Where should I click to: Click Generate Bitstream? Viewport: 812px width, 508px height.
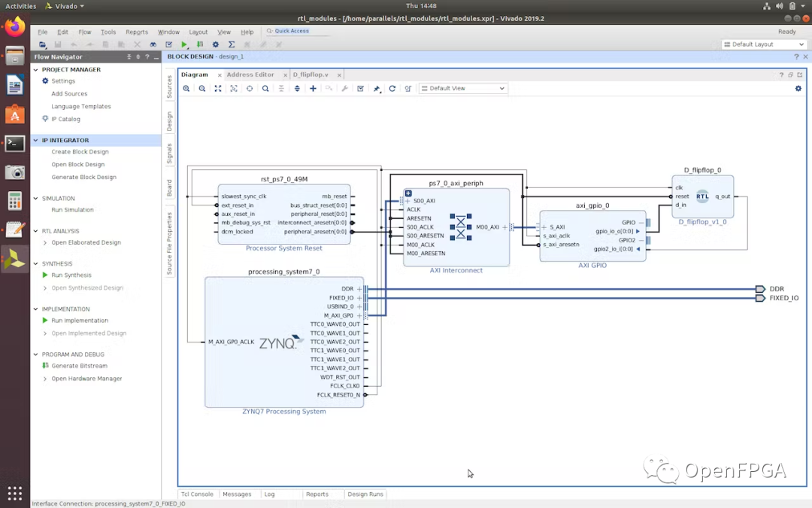coord(79,366)
